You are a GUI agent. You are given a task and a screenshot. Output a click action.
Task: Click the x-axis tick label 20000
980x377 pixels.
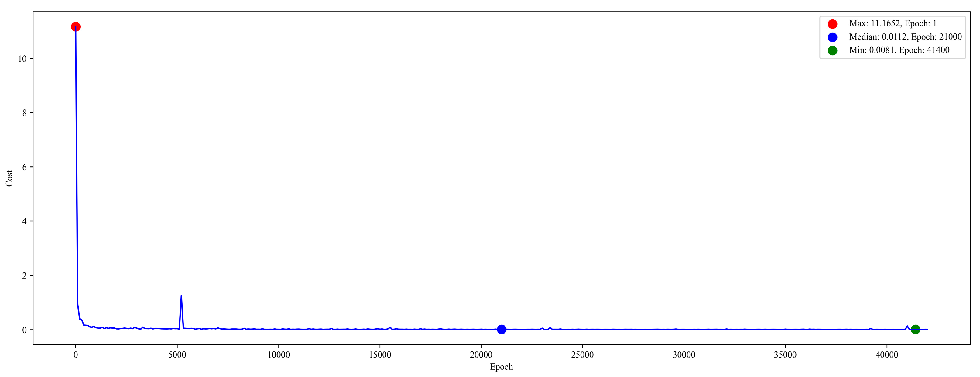[x=481, y=355]
